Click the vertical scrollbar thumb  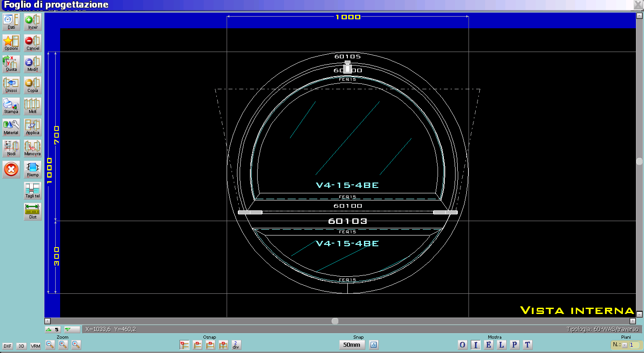point(640,161)
